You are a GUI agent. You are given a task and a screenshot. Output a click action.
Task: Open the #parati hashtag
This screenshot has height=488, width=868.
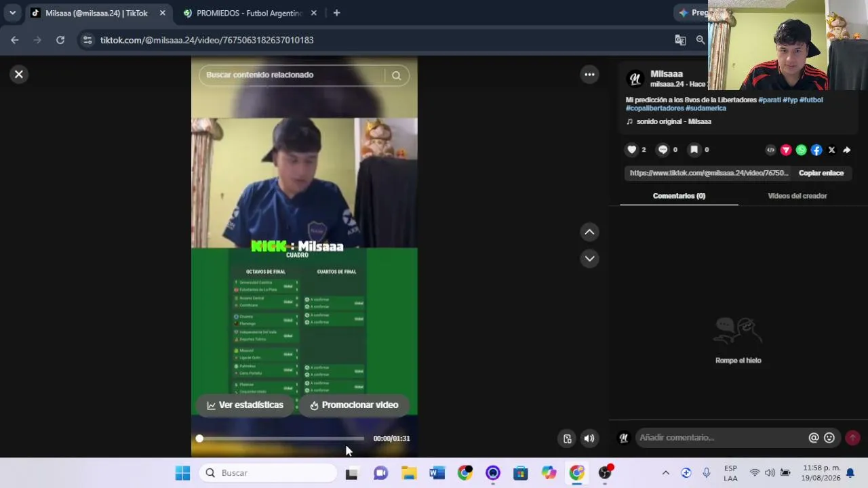pyautogui.click(x=770, y=100)
